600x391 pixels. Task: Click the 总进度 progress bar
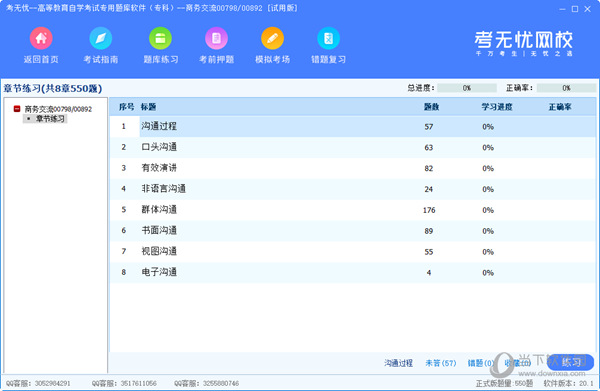pyautogui.click(x=467, y=88)
